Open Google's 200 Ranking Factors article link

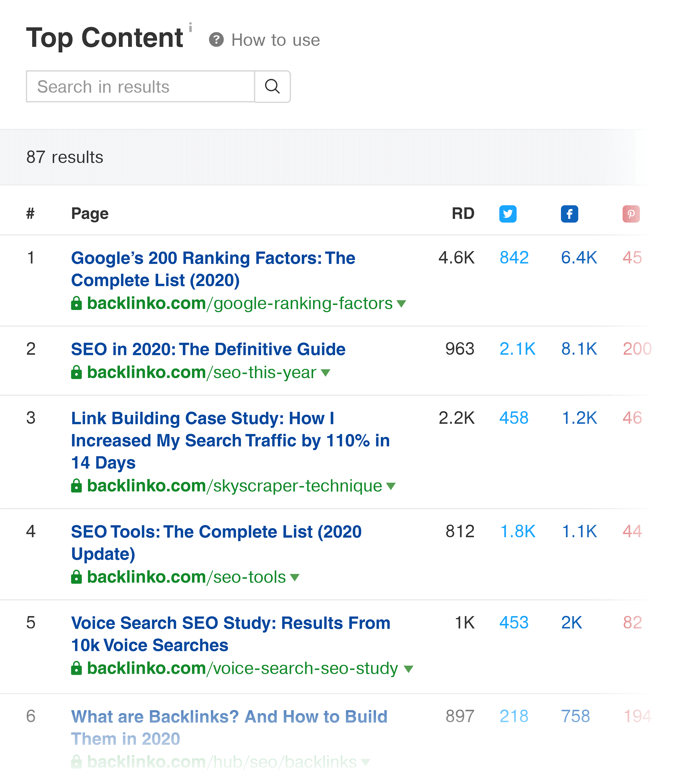tap(213, 267)
